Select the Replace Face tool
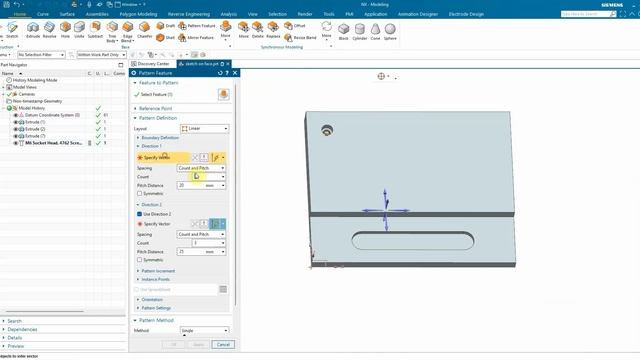The image size is (640, 360). 273,31
